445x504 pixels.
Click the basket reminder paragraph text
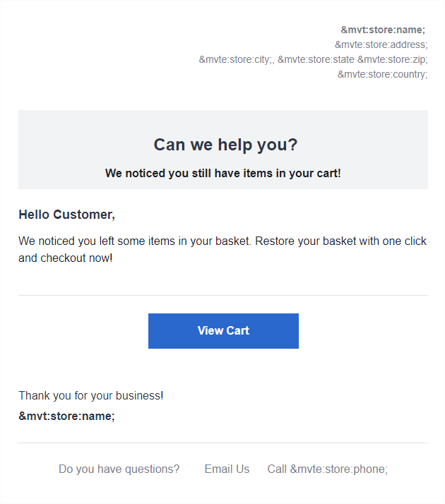click(x=222, y=249)
